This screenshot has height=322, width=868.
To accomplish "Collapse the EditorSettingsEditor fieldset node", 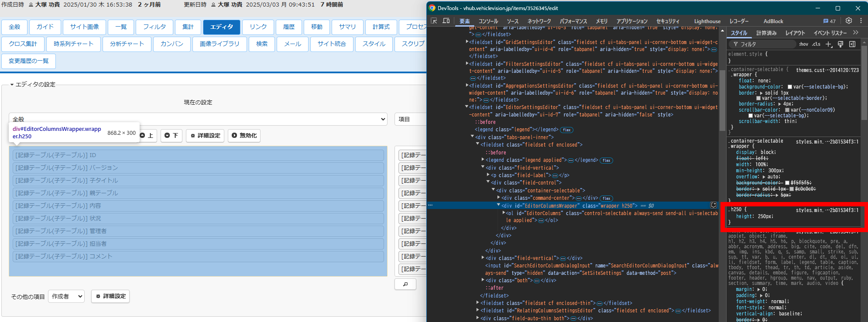I will point(467,107).
